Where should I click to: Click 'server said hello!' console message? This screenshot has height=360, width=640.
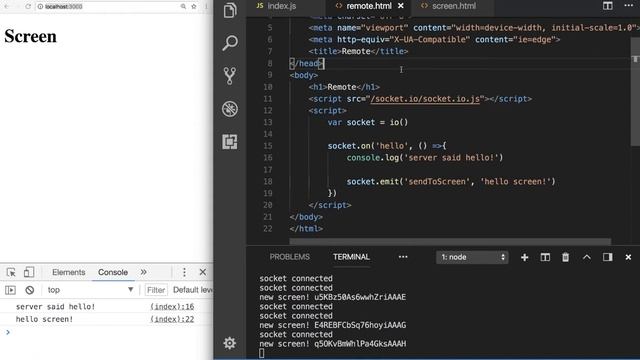(x=55, y=307)
